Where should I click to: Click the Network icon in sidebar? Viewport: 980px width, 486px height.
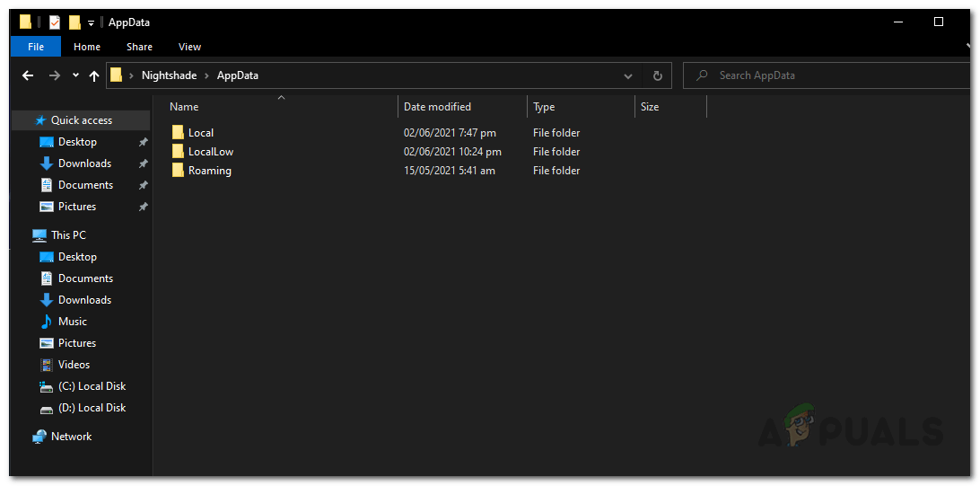[39, 437]
